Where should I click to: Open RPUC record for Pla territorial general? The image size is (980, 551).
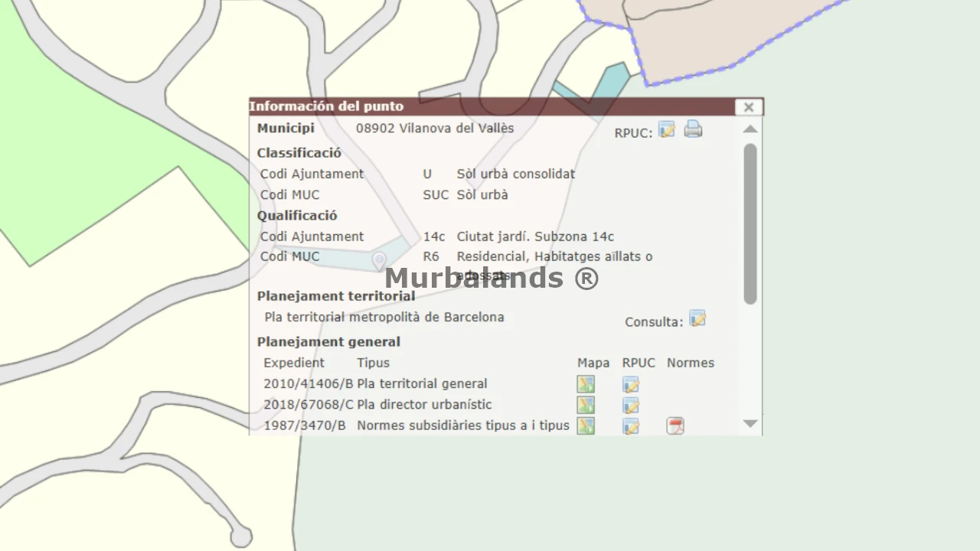[x=630, y=384]
